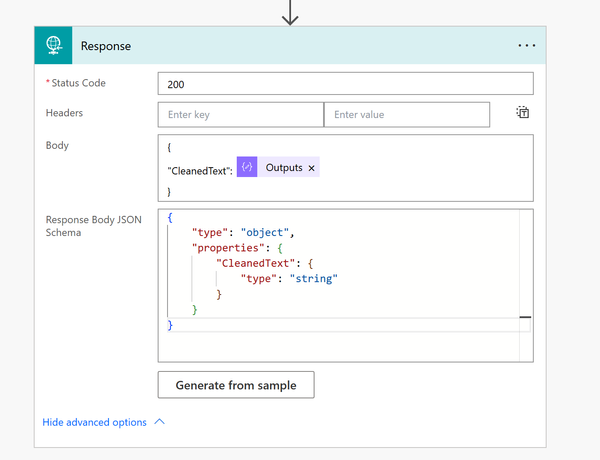The height and width of the screenshot is (460, 600).
Task: Click the Hide advanced options link
Action: pos(94,422)
